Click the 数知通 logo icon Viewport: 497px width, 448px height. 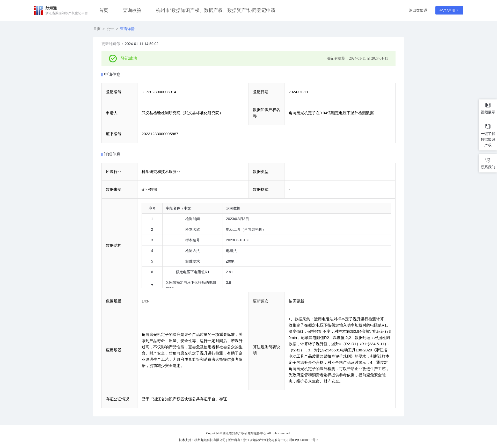[38, 10]
